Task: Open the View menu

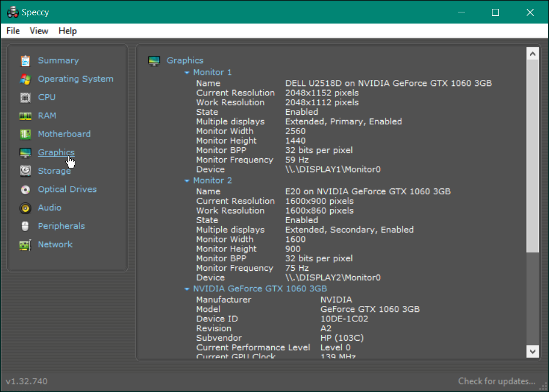Action: [39, 31]
